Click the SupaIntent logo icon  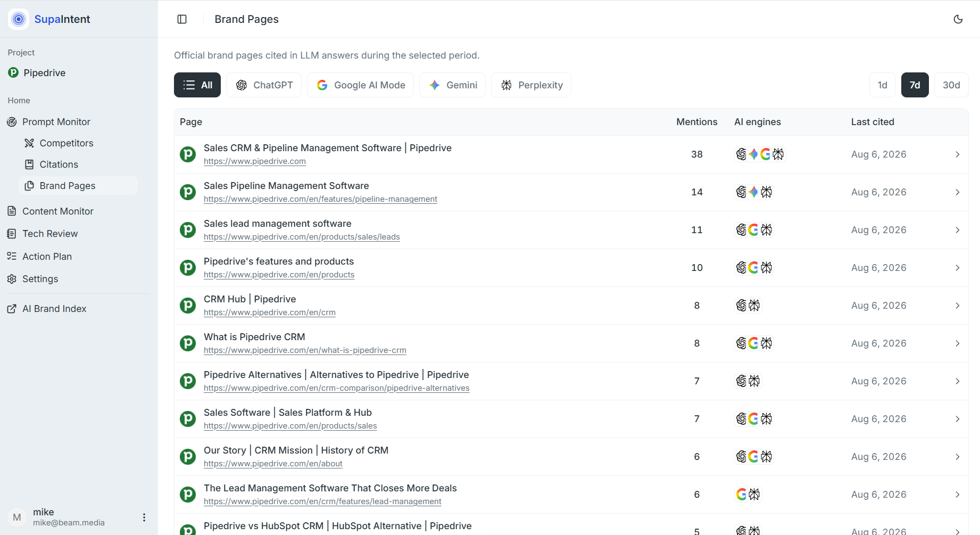click(x=19, y=19)
